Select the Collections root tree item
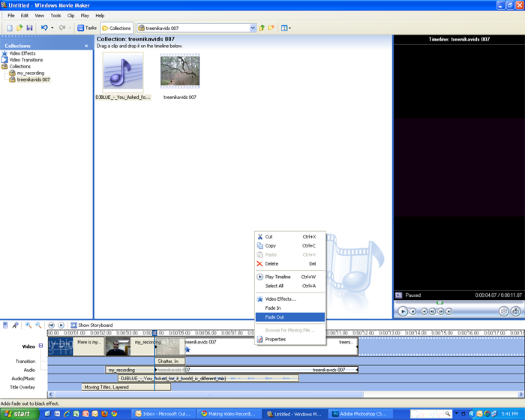The image size is (525, 420). point(19,66)
